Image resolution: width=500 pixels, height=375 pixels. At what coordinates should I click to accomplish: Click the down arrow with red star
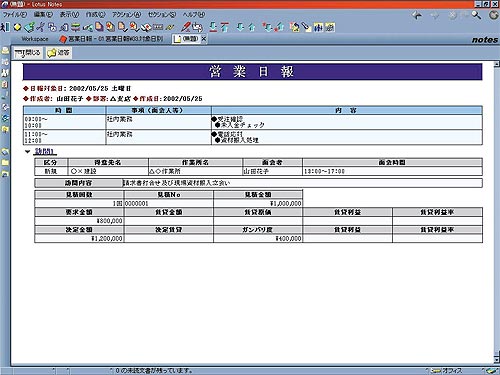click(267, 27)
